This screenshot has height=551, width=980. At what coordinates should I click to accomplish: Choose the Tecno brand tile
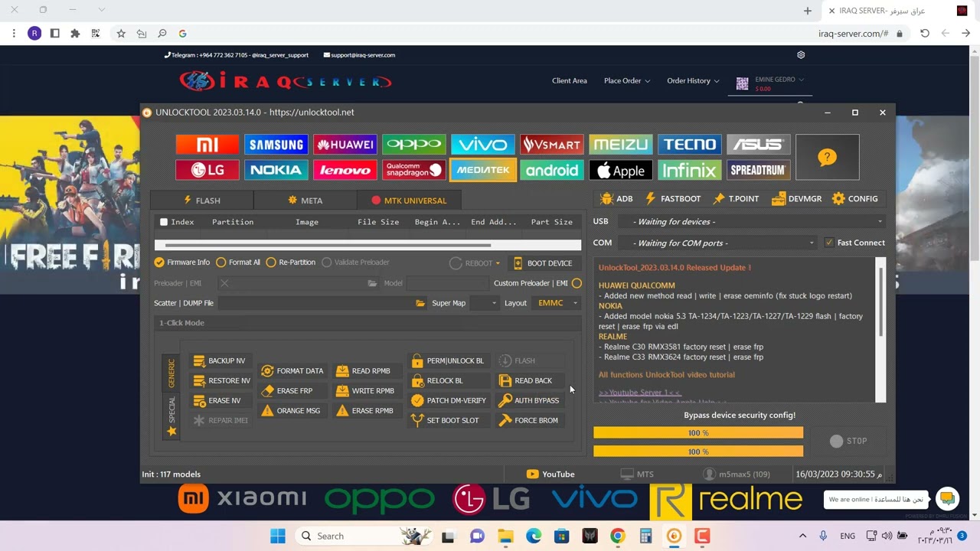[x=690, y=145]
